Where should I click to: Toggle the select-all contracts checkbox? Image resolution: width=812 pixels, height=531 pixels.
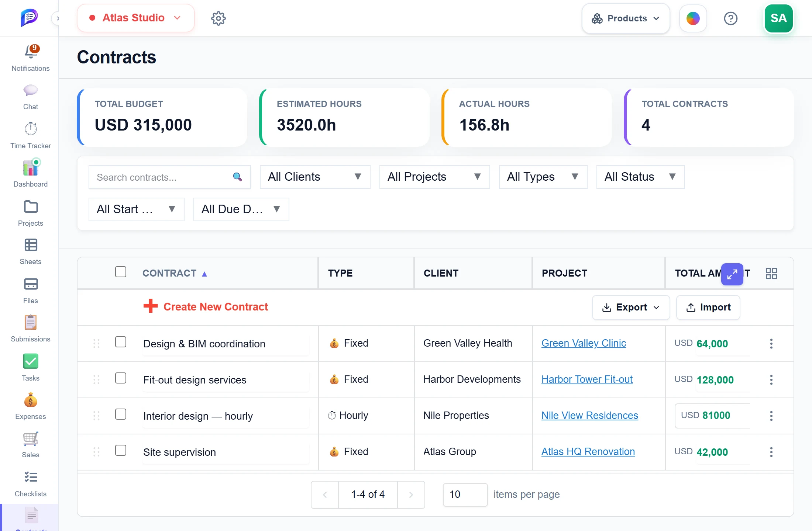[x=121, y=272]
